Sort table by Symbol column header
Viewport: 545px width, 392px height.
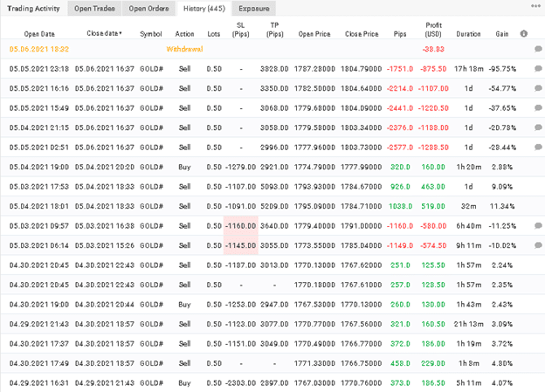tap(151, 34)
